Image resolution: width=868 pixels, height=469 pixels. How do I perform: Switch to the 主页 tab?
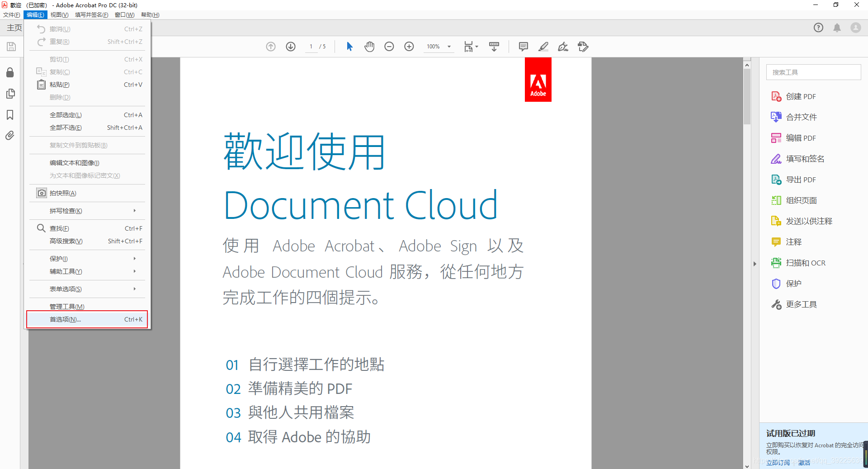[14, 28]
